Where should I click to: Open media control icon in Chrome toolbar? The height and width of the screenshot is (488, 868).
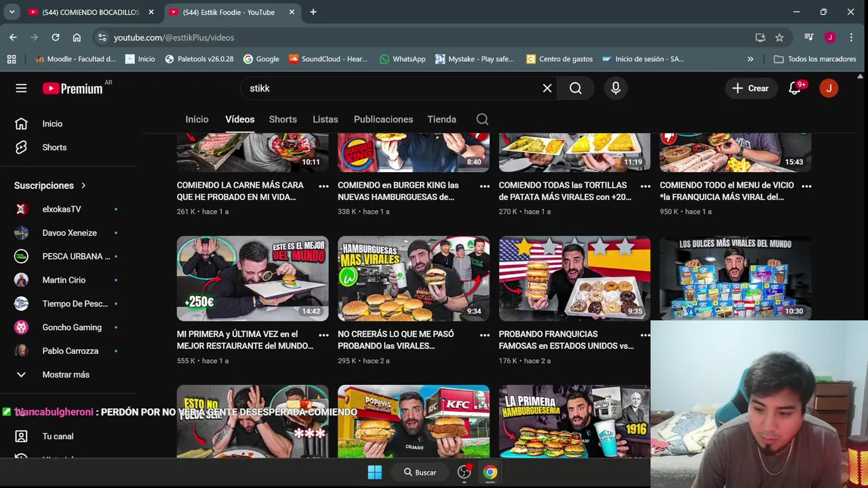pyautogui.click(x=808, y=37)
